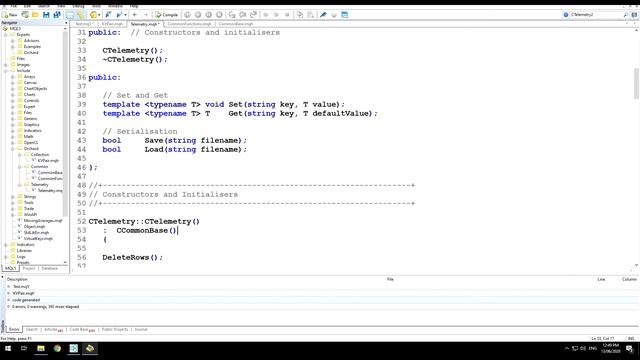The height and width of the screenshot is (360, 640).
Task: Select the Canvas folder in Navigator
Action: pos(30,82)
